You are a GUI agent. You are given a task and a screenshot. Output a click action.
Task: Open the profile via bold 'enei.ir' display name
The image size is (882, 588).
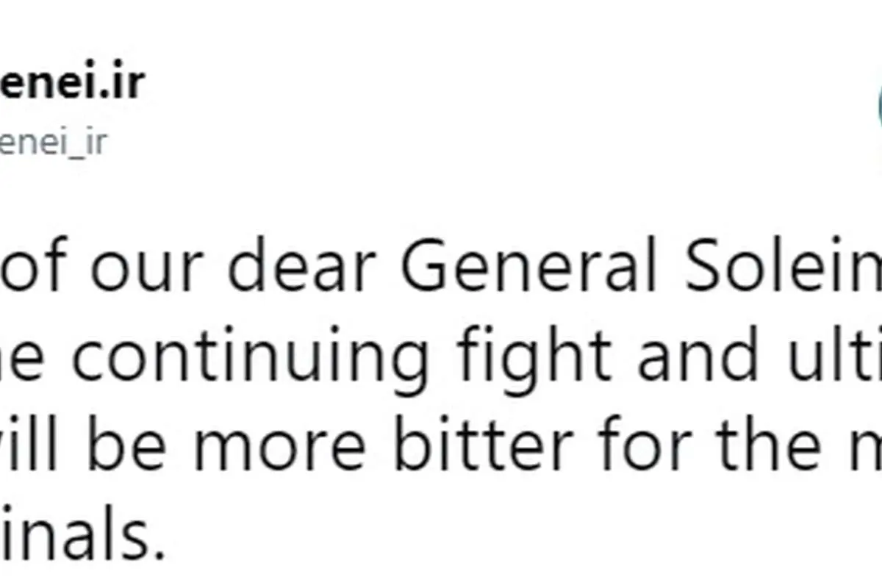click(x=71, y=85)
